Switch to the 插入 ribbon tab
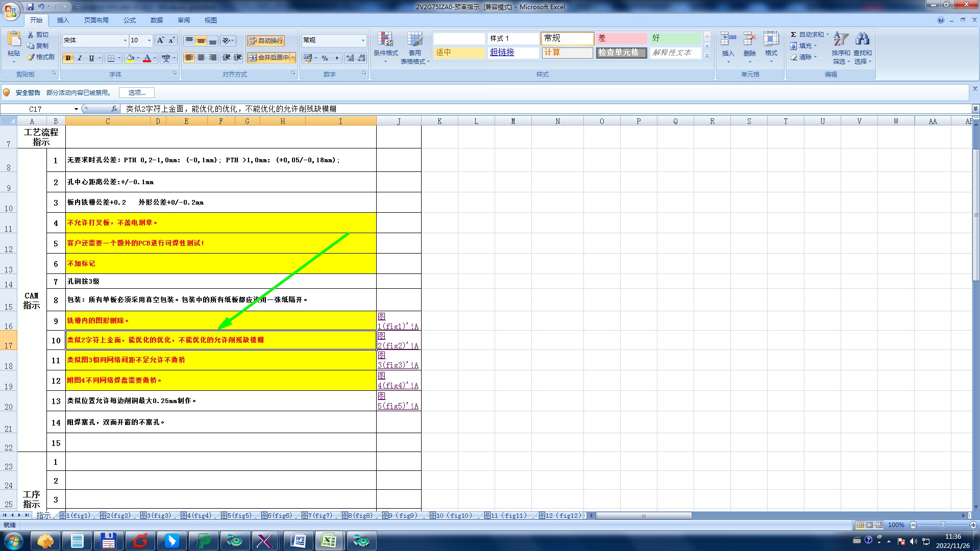The image size is (980, 551). pos(63,20)
